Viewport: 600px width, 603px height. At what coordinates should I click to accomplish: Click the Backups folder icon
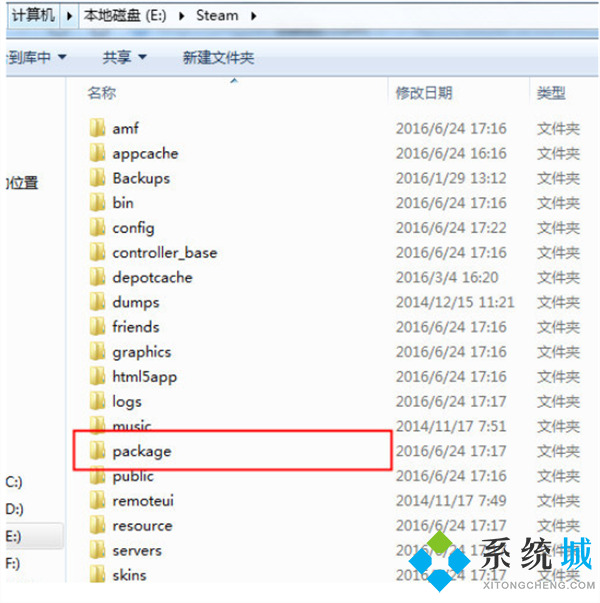[97, 179]
